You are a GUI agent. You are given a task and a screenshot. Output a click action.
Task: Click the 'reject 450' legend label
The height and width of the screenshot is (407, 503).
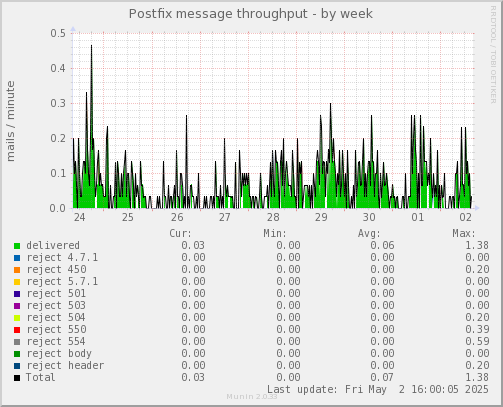coord(56,269)
